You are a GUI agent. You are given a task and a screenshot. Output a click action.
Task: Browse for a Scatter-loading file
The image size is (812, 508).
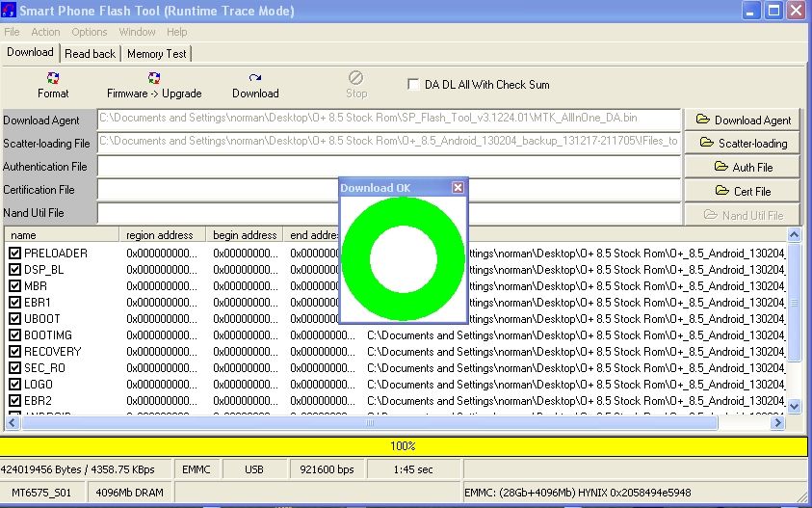(x=743, y=144)
